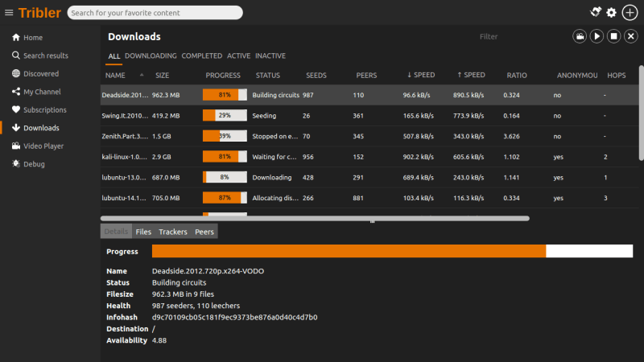Image resolution: width=644 pixels, height=362 pixels.
Task: Switch to the INACTIVE tab
Action: click(270, 56)
